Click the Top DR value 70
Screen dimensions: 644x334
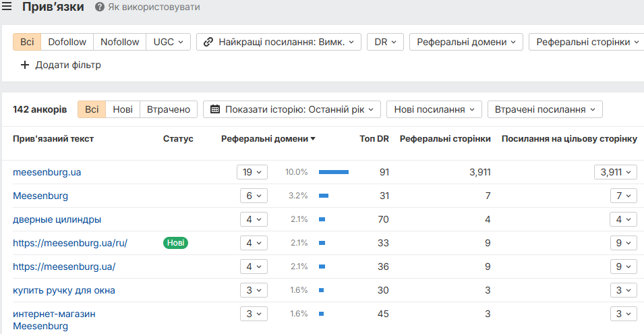(383, 219)
